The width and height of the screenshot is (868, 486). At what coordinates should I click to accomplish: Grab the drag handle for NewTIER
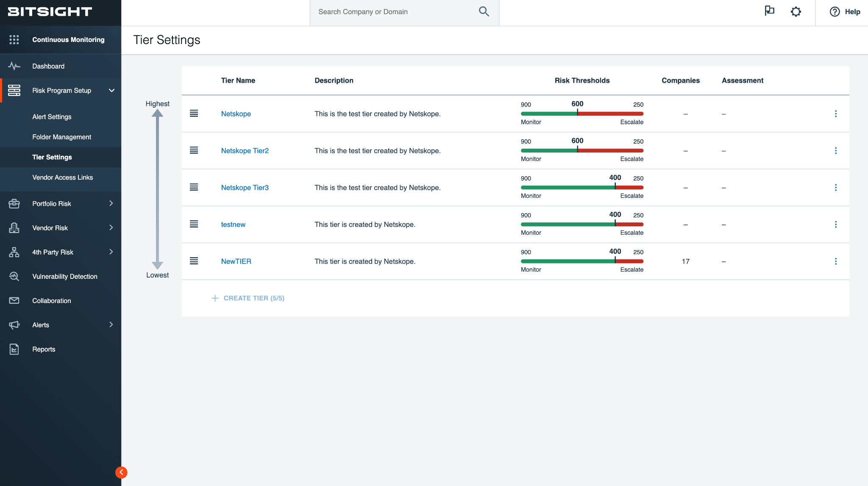pyautogui.click(x=194, y=261)
